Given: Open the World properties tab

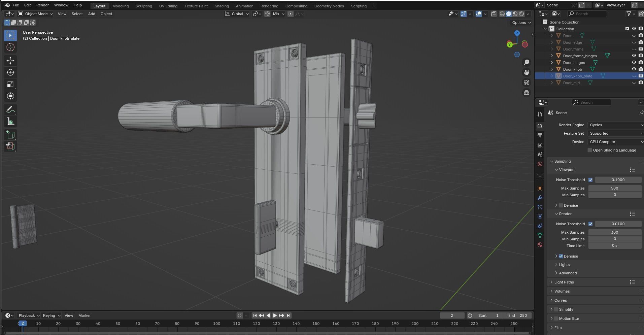Looking at the screenshot, I should 540,164.
